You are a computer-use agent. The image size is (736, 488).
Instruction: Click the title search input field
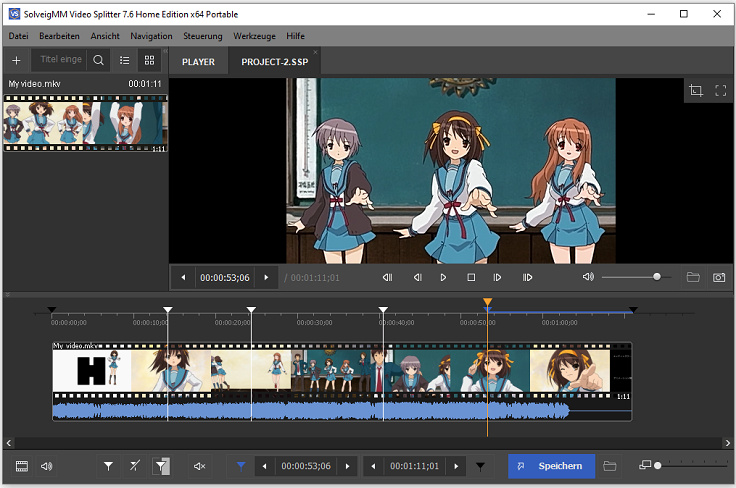tap(59, 60)
